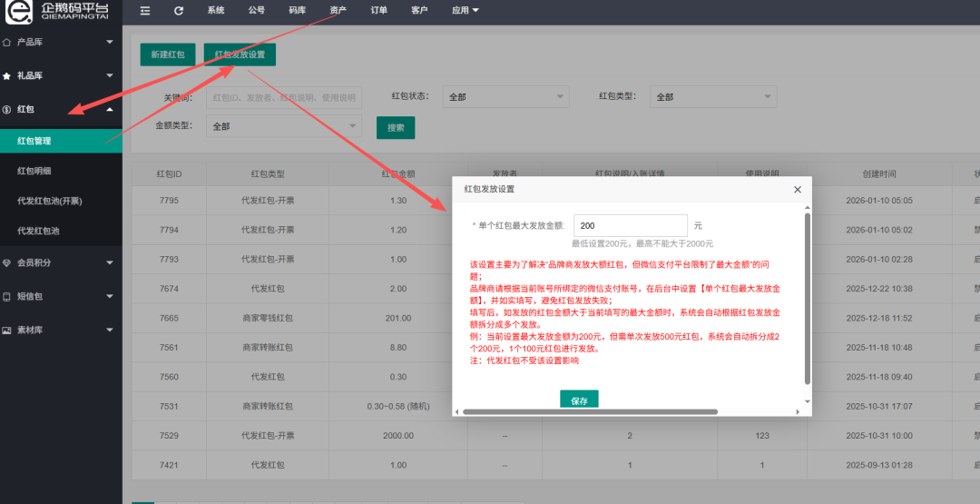Click the 短信包 phone icon in sidebar
Viewport: 980px width, 504px height.
(7, 296)
